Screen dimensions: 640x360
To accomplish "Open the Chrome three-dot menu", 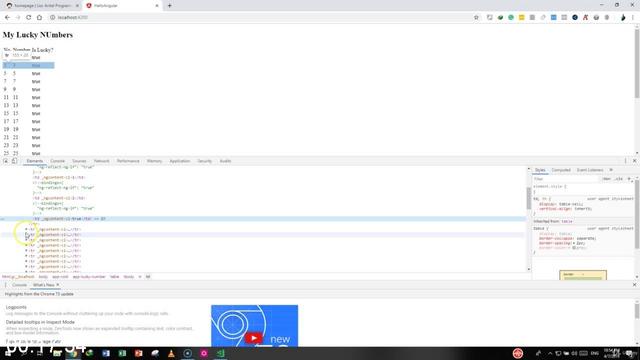I will coord(633,18).
